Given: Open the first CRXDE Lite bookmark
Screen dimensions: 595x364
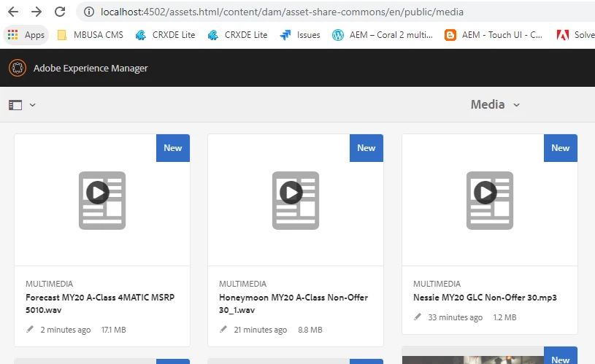Looking at the screenshot, I should point(166,35).
